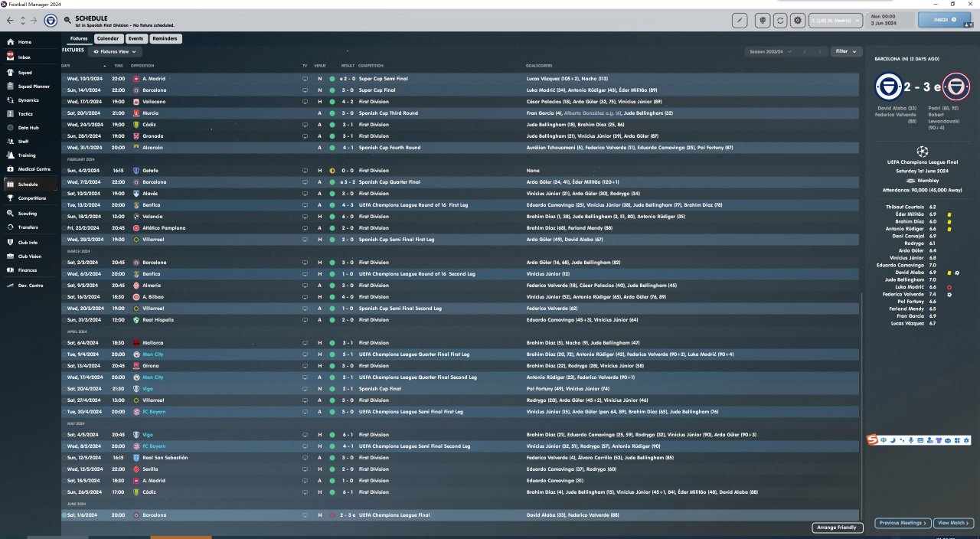Click the Sogou microphone voice icon
Viewport: 980px width, 539px height.
coord(910,440)
